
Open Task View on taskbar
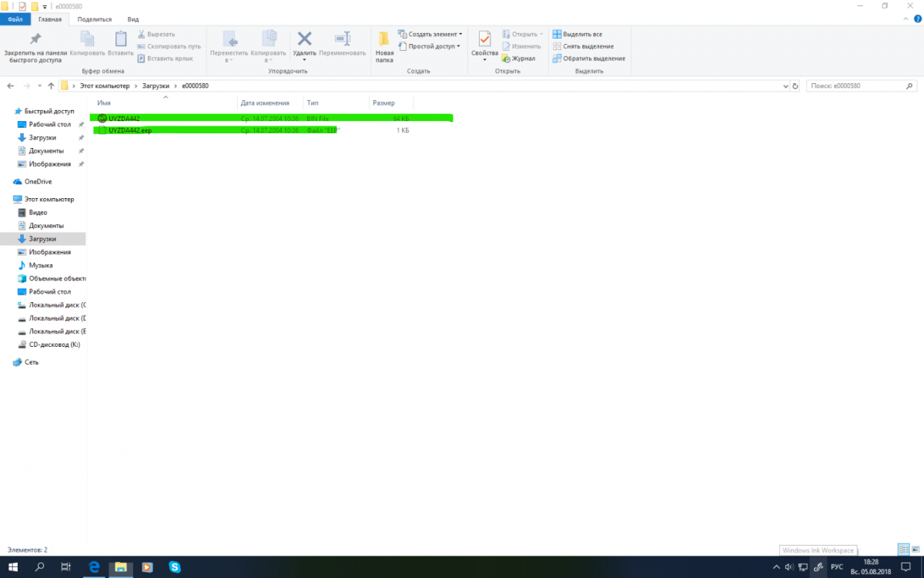(66, 567)
